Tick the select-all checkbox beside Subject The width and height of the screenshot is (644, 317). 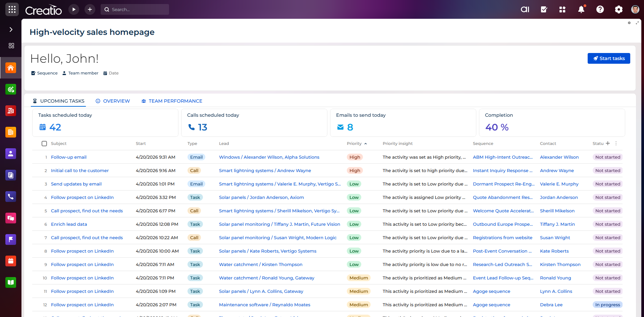tap(44, 144)
